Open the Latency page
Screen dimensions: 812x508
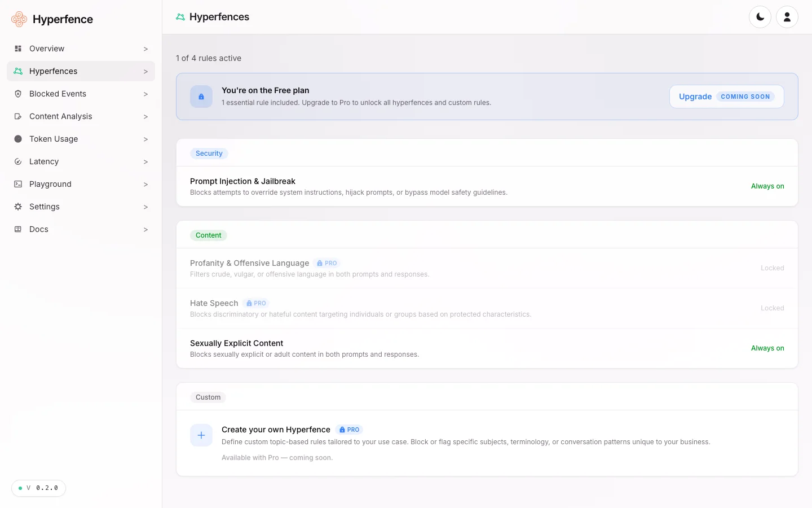tap(81, 161)
